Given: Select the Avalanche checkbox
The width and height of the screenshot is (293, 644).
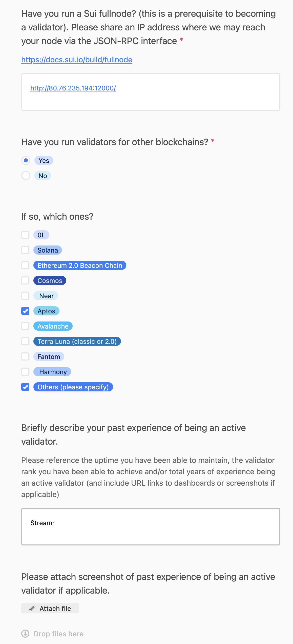Looking at the screenshot, I should [25, 326].
